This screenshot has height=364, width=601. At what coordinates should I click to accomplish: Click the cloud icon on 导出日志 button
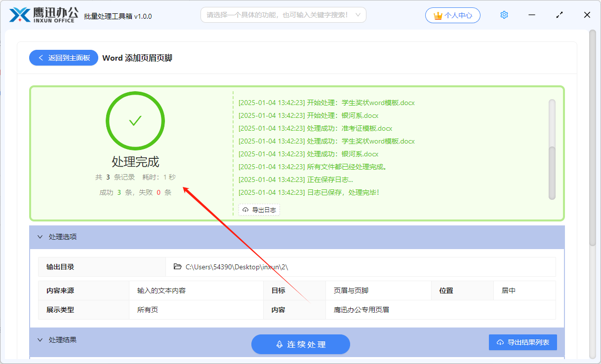click(245, 210)
